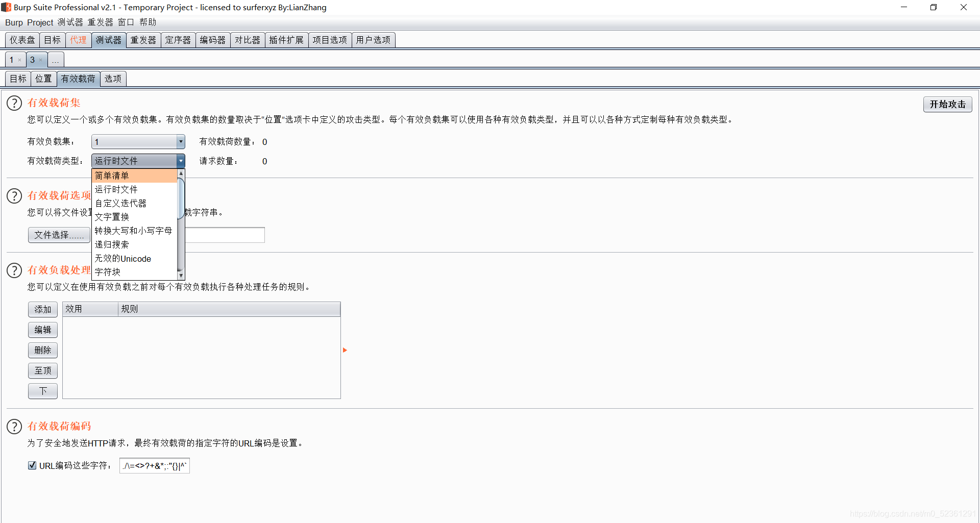Choose 无效的Unicode payload type

coord(134,259)
